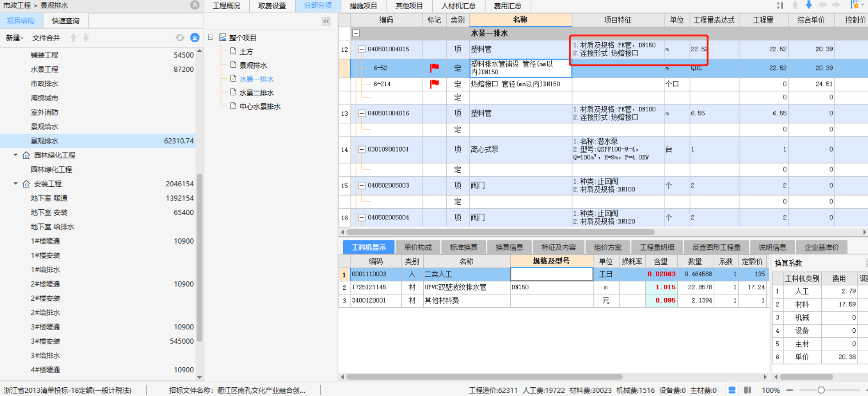Screen dimensions: 868x396
Task: Click the 热熔接口 管径(mm以内)DN150 name cell
Action: [x=521, y=84]
